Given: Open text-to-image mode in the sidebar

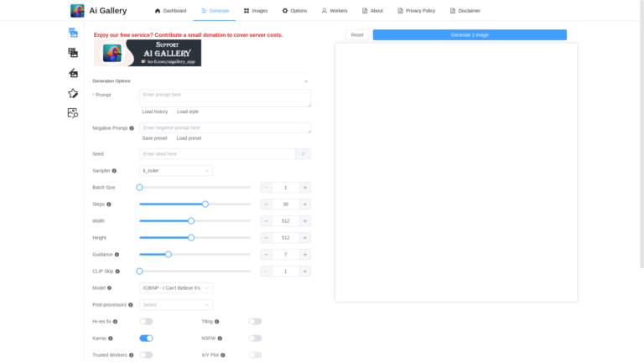Looking at the screenshot, I should point(73,33).
